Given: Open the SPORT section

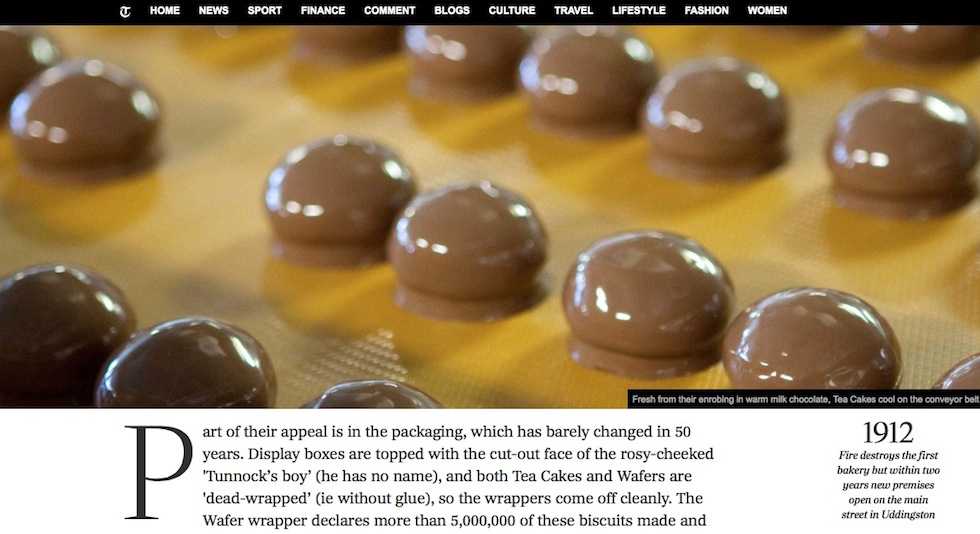Looking at the screenshot, I should point(264,11).
